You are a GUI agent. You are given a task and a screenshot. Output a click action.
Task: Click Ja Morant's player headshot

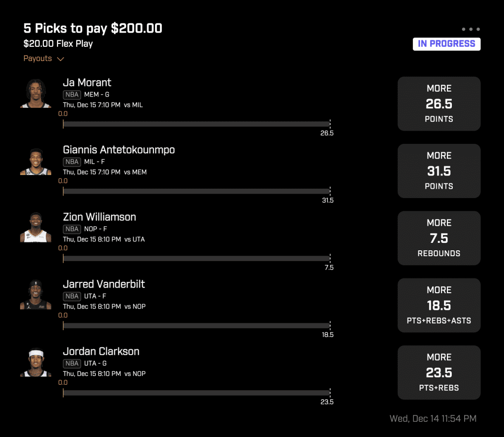35,93
